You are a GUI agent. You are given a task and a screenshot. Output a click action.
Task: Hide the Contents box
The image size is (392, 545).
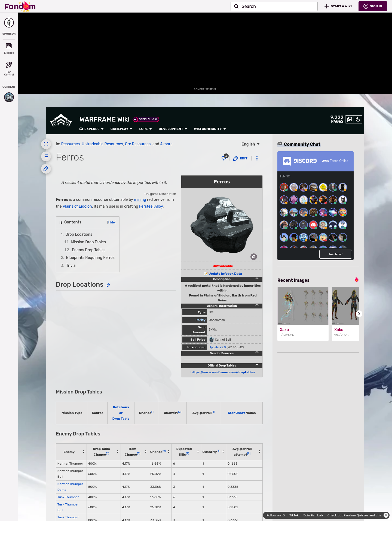coord(112,222)
